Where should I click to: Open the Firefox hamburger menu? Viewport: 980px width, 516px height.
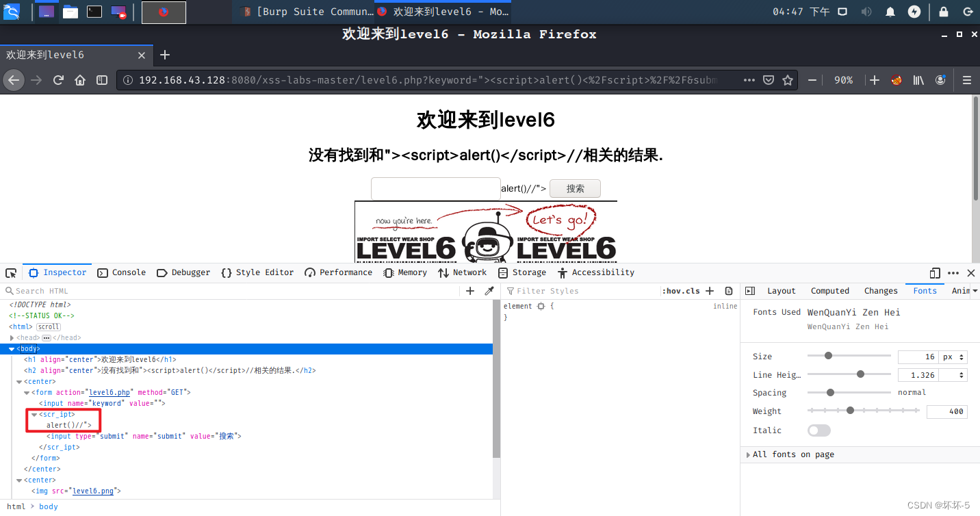967,80
